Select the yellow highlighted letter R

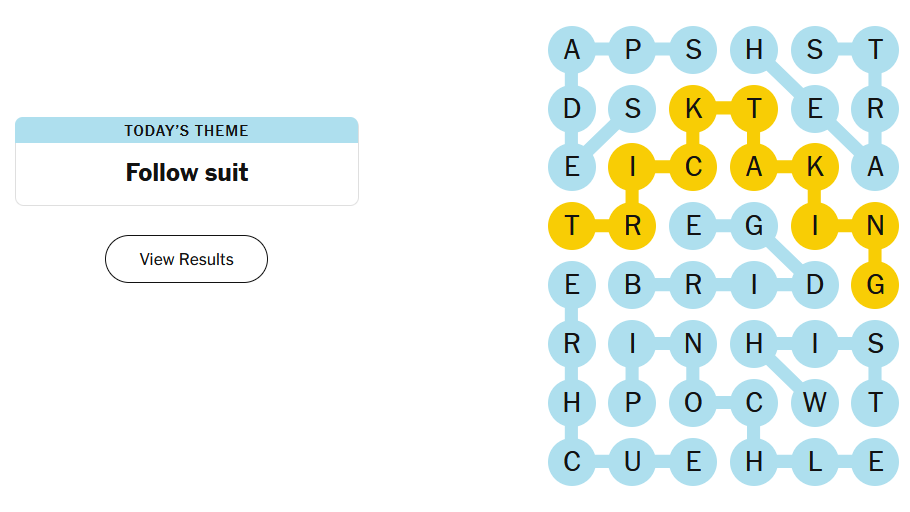[x=632, y=226]
